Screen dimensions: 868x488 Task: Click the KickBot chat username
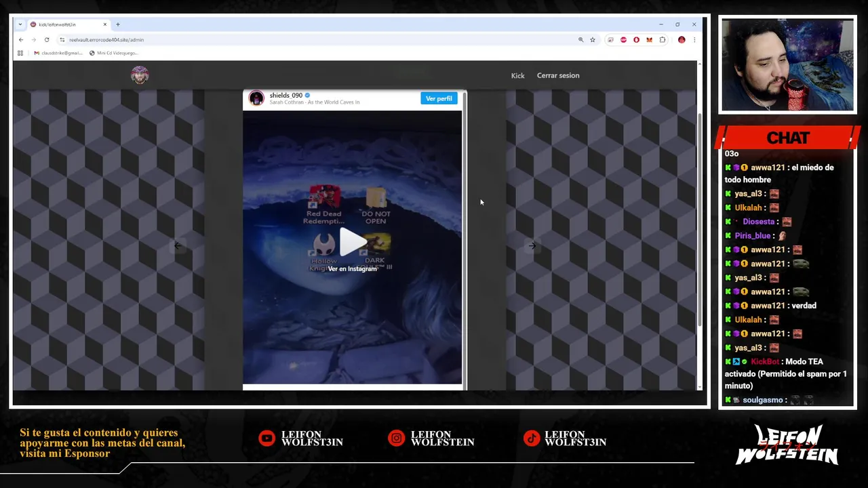point(765,362)
